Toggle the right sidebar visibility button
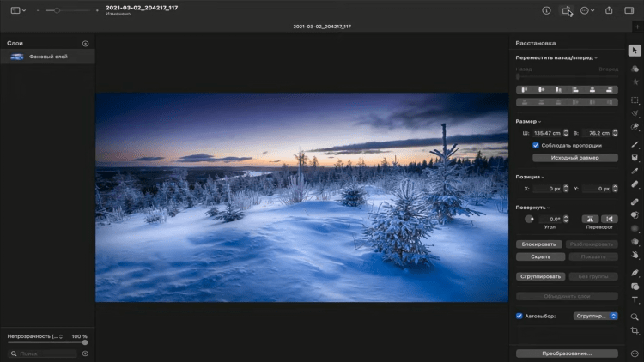The image size is (644, 362). (632, 10)
